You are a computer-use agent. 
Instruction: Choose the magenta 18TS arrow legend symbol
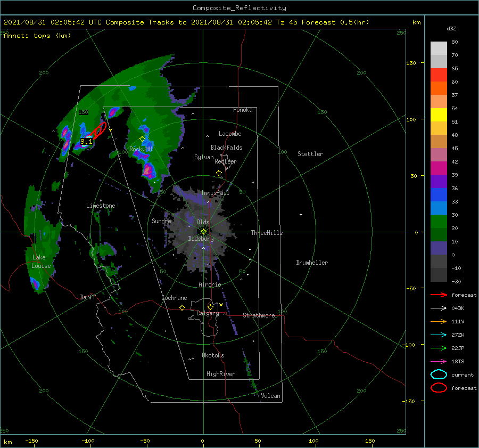(x=439, y=362)
